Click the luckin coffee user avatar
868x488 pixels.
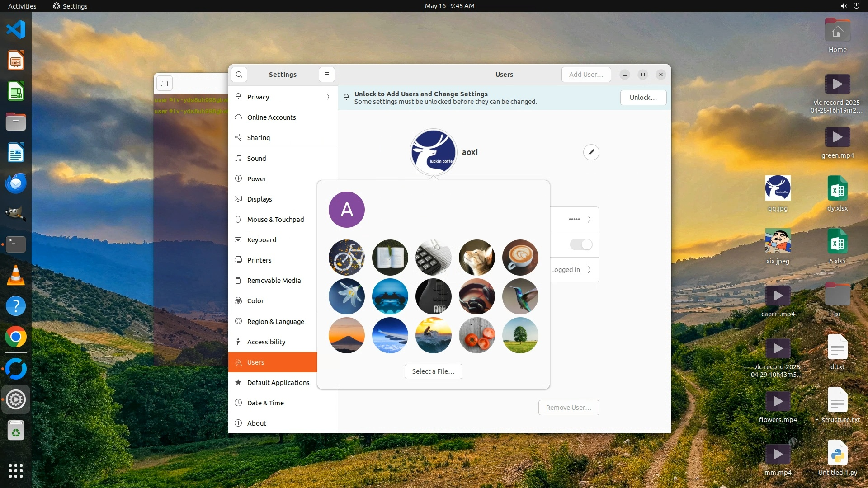[x=433, y=152]
